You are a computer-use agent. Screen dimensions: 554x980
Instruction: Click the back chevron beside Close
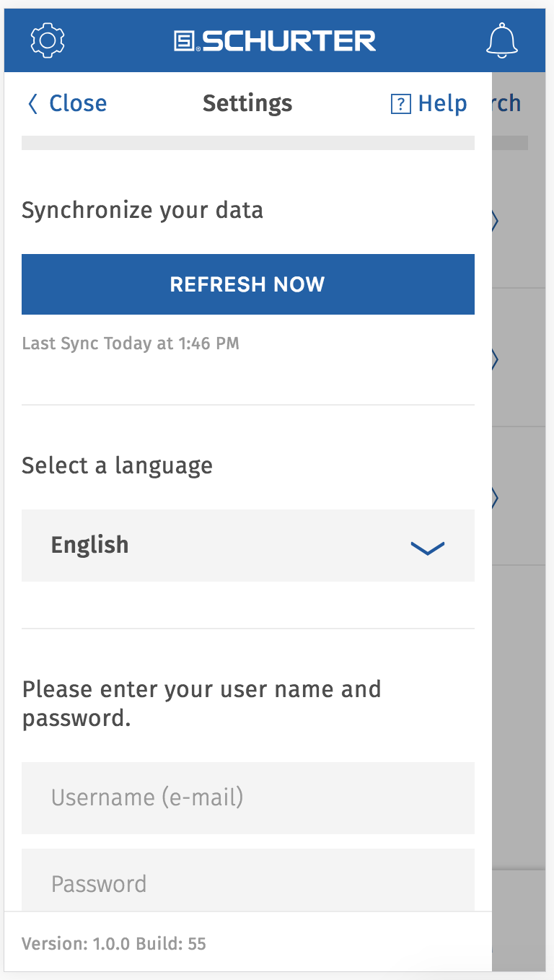(x=32, y=104)
